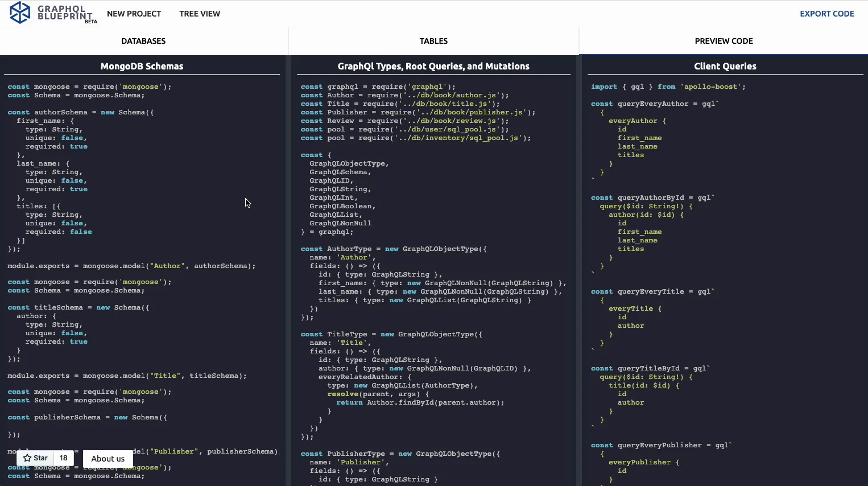The image size is (868, 486).
Task: Click the 'const AuthorType' declaration line
Action: (x=394, y=249)
